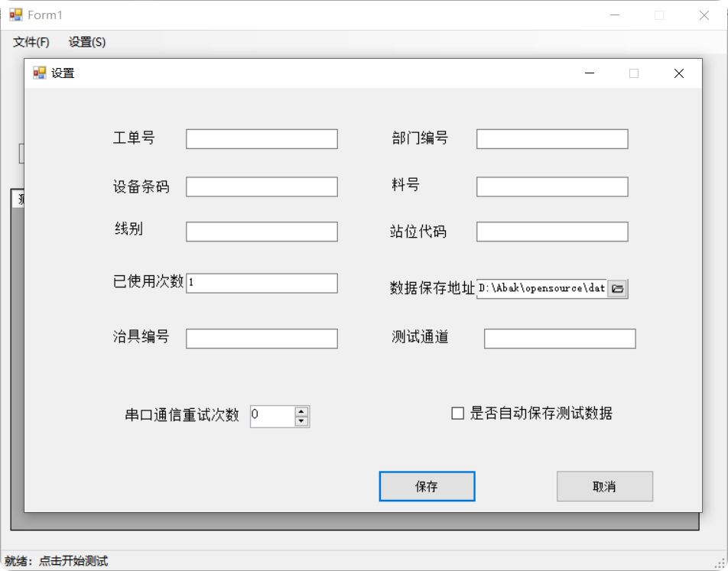Open the folder browse icon for 数据保存地址
Image resolution: width=728 pixels, height=571 pixels.
point(618,288)
